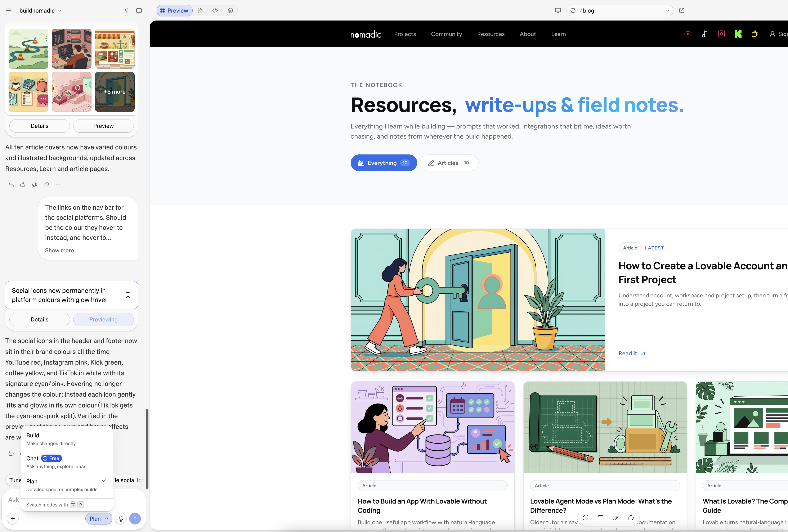Click the thumbs up feedback icon
Image resolution: width=788 pixels, height=532 pixels.
click(x=23, y=185)
